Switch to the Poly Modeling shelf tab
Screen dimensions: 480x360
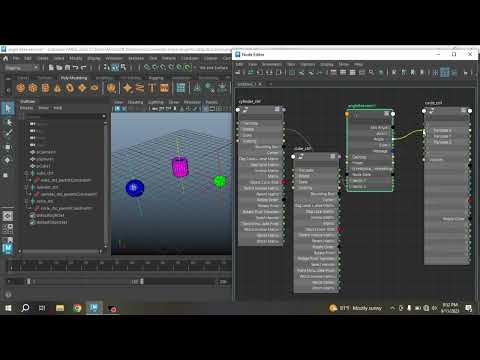point(74,78)
